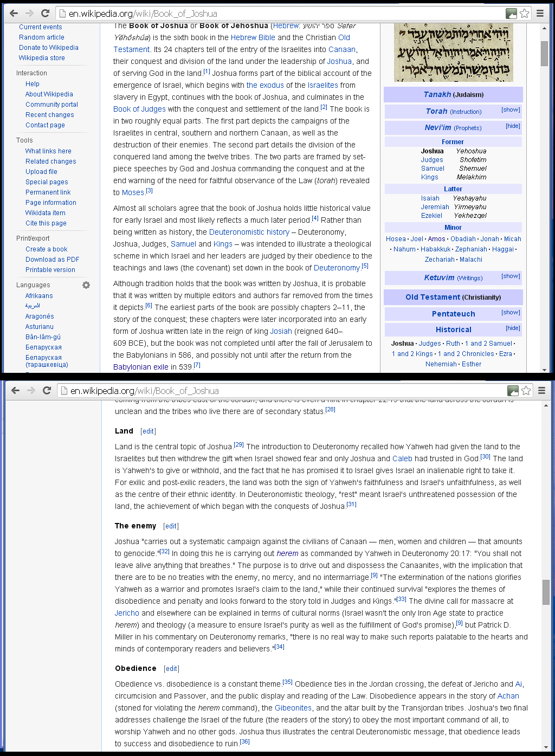The image size is (555, 756).
Task: Go back in top browser window
Action: pyautogui.click(x=14, y=13)
